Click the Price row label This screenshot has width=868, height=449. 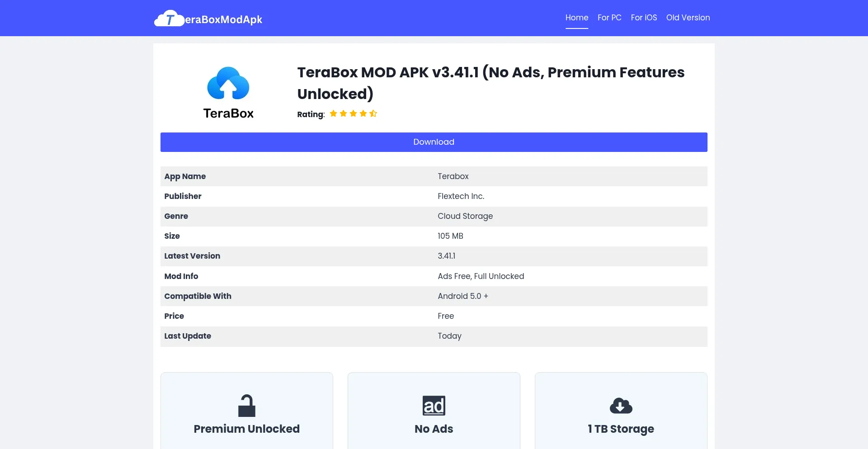click(174, 316)
